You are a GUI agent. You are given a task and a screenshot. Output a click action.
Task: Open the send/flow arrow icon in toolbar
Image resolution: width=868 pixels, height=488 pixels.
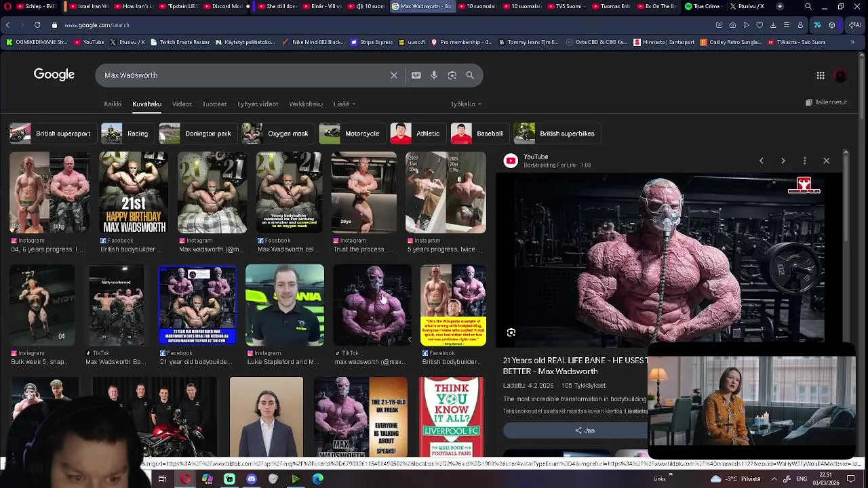746,25
